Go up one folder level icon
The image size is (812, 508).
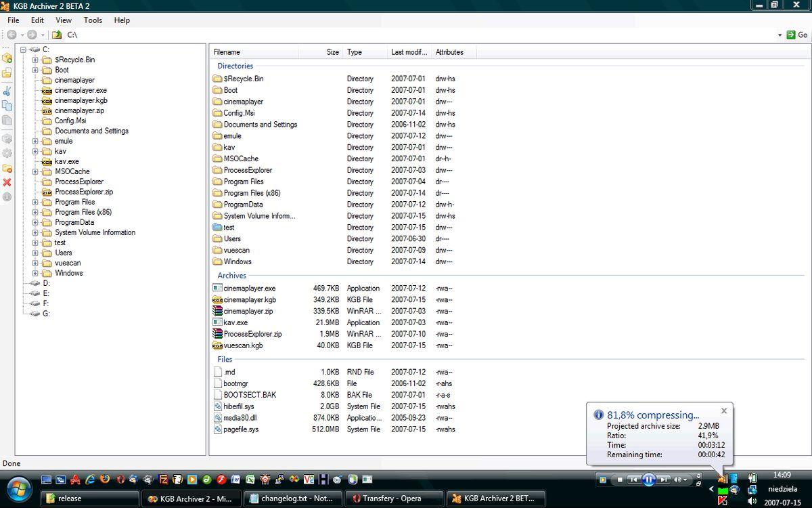[57, 35]
